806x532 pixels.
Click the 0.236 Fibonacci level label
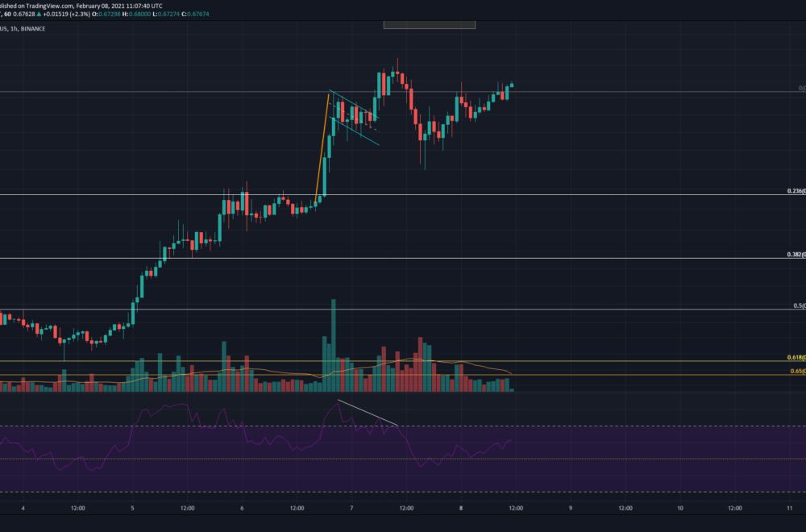tap(796, 191)
